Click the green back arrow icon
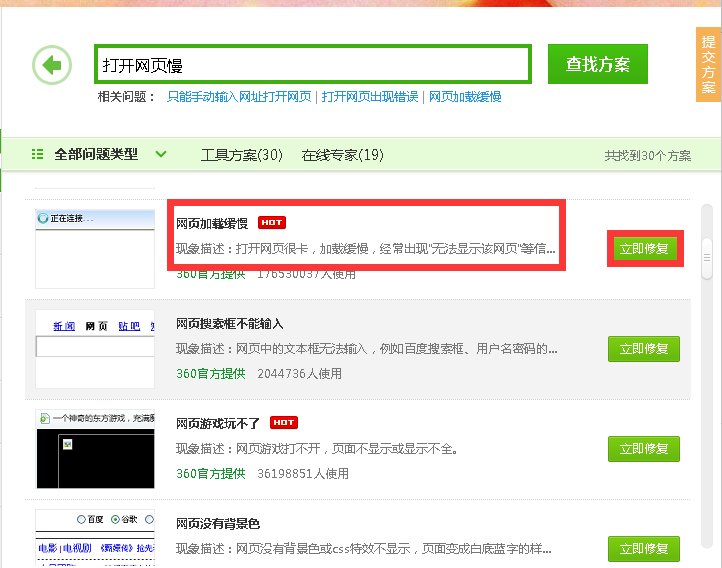722x568 pixels. coord(52,65)
